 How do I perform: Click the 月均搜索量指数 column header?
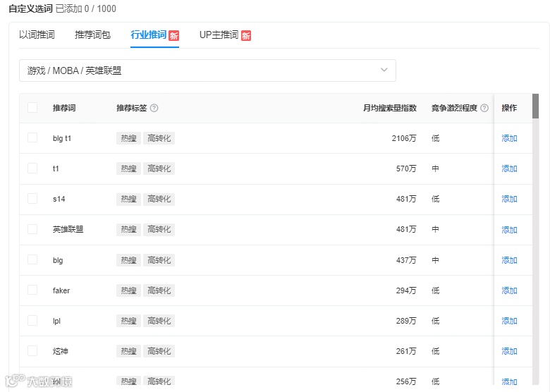coord(389,108)
